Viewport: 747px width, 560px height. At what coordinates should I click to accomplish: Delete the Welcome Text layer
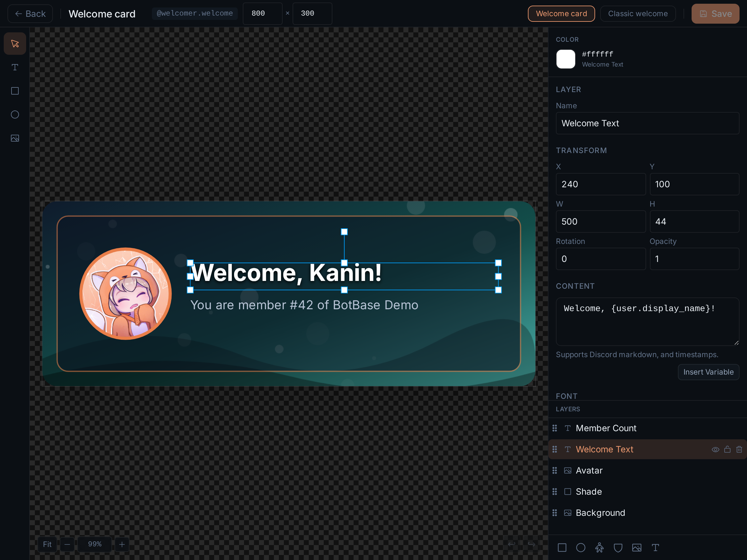[x=739, y=449]
